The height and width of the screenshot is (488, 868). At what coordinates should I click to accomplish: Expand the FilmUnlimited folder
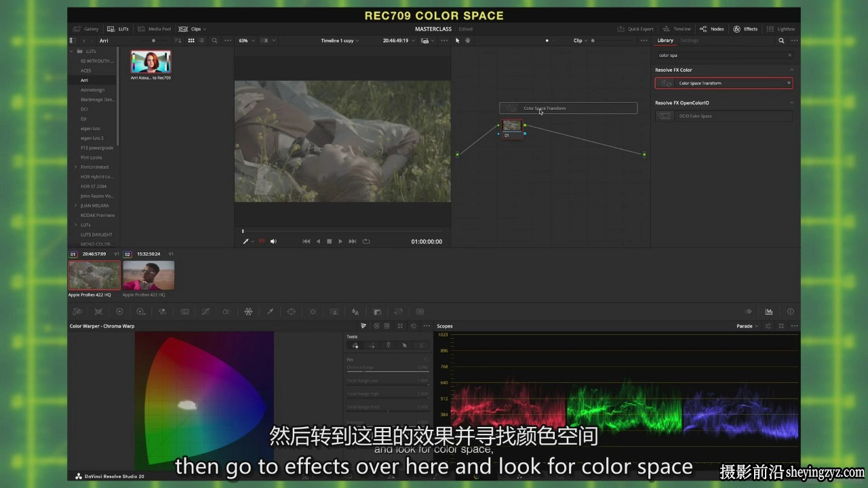coord(75,167)
